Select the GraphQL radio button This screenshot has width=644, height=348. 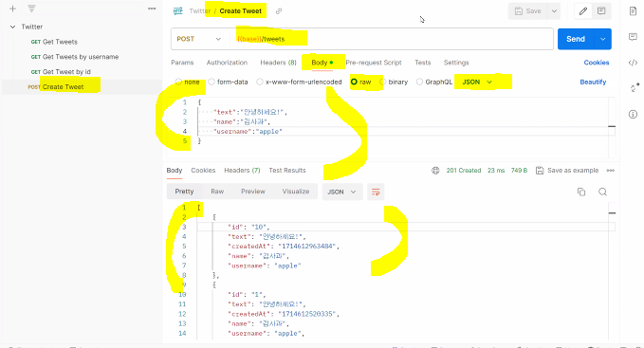point(419,82)
